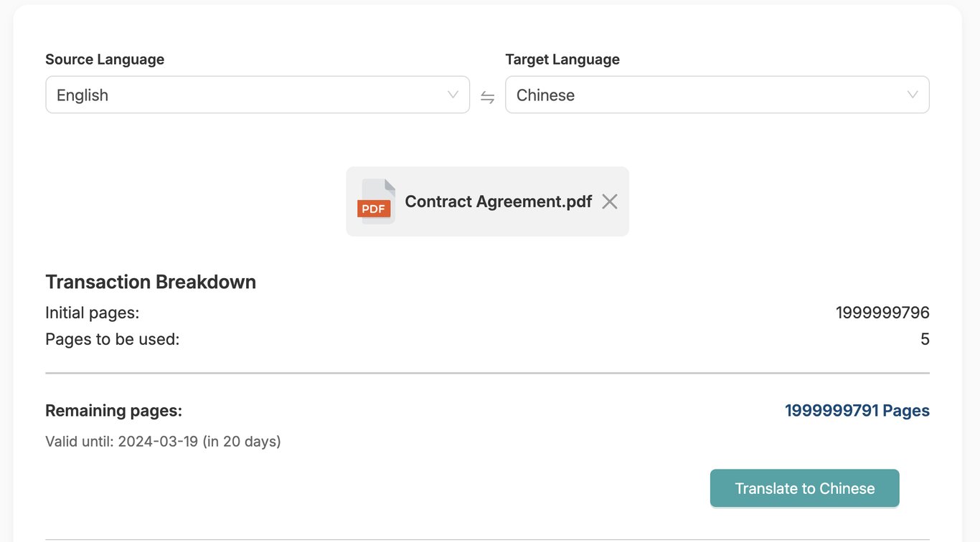Click the chevron arrow in Source Language field
The image size is (980, 542).
453,95
